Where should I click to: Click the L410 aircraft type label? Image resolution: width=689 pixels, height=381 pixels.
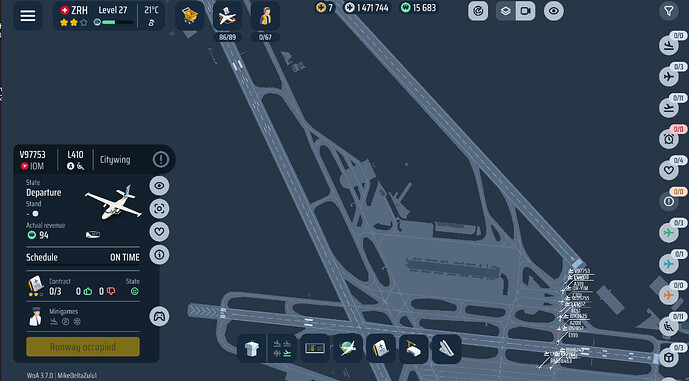75,155
